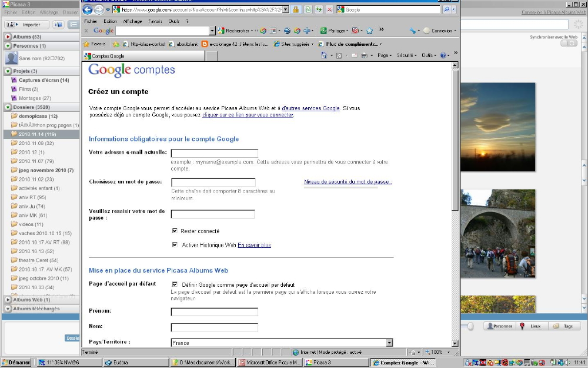Click the Choisissez un mot de passe field
The width and height of the screenshot is (588, 368).
[x=213, y=183]
